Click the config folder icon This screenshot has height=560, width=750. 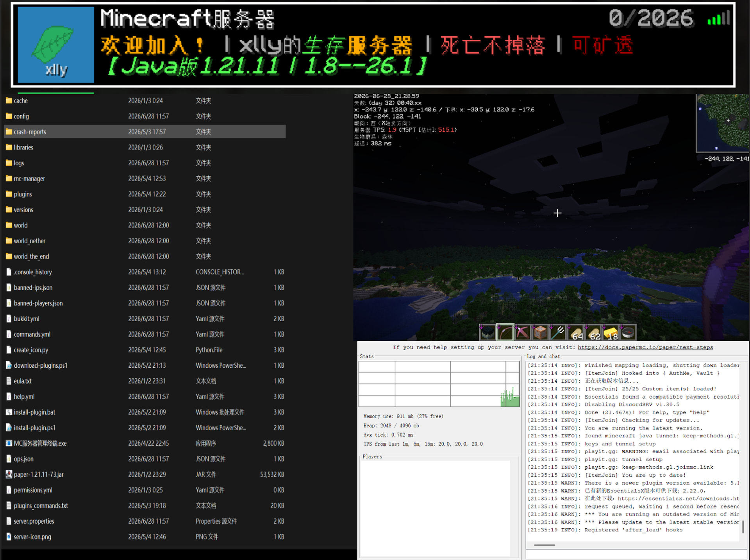pyautogui.click(x=9, y=116)
